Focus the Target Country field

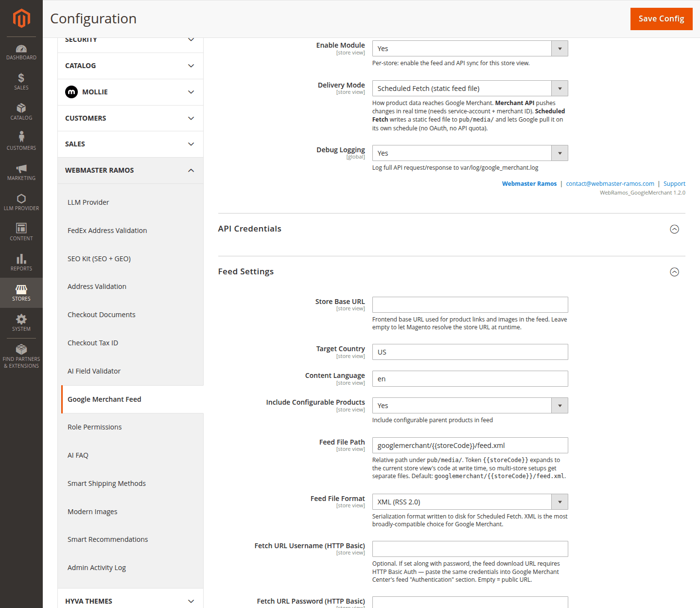coord(470,352)
